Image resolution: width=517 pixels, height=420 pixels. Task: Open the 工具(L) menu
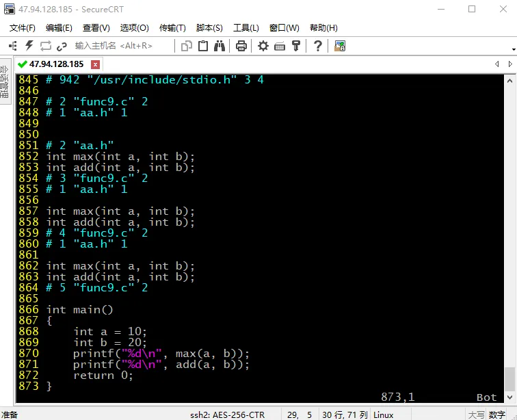(246, 28)
